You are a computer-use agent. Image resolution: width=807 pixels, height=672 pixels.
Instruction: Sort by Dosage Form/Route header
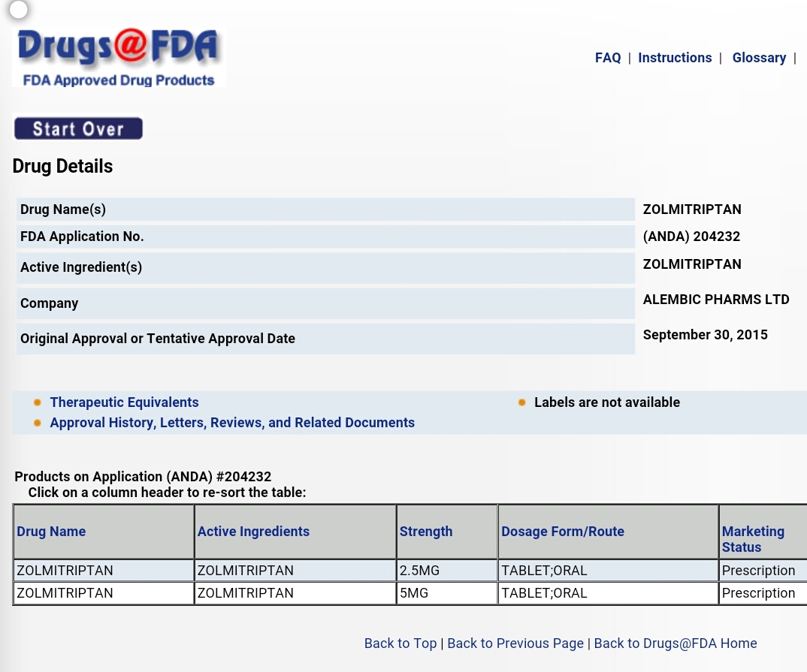pos(562,532)
